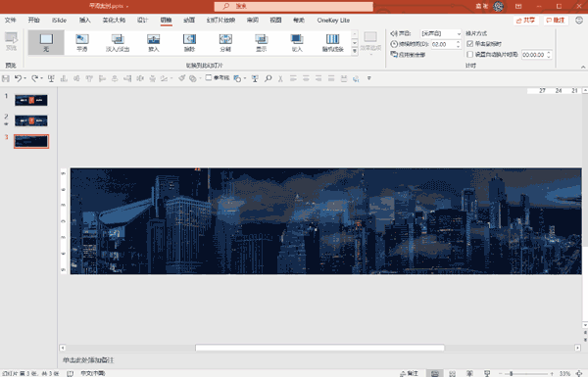
Task: Collapse the ribbon with the chevron
Action: (583, 67)
